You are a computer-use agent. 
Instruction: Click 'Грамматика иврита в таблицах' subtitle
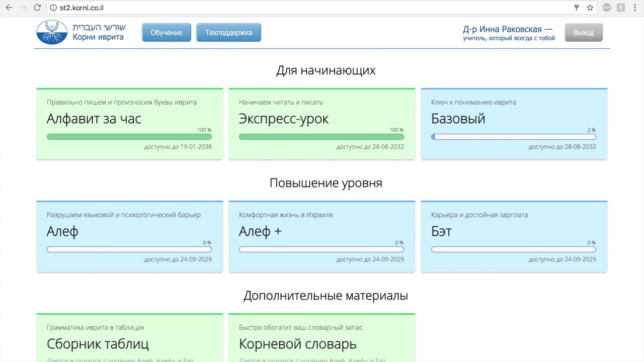click(x=96, y=327)
